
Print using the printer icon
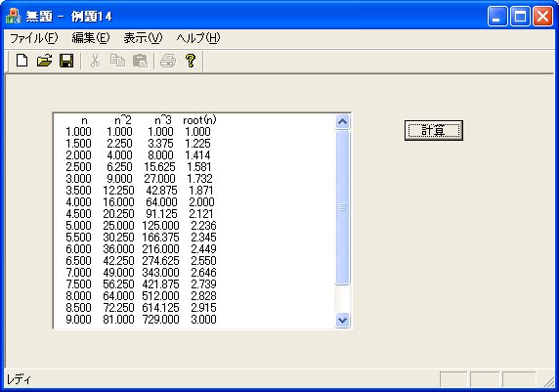coord(168,61)
